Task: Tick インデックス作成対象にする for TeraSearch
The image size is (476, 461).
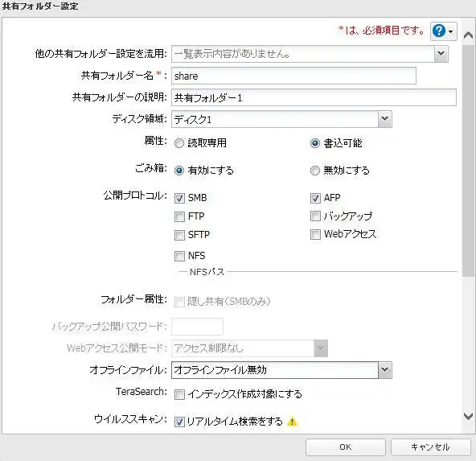Action: (179, 394)
